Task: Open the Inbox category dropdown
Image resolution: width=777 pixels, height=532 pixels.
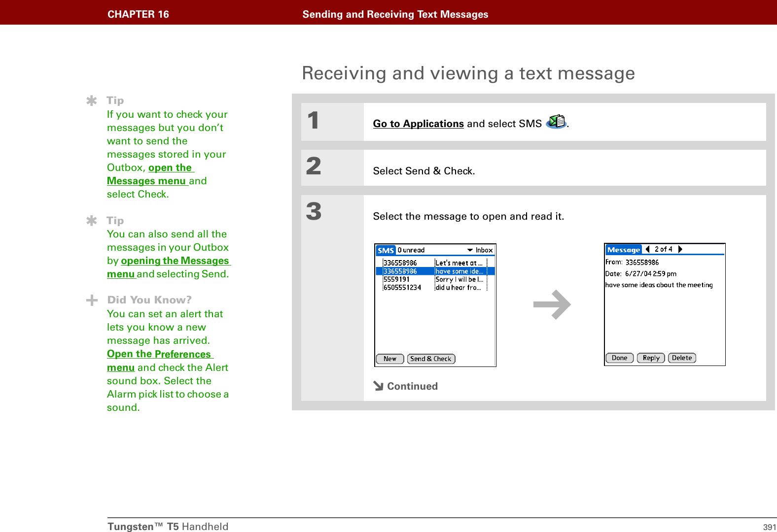Action: click(480, 250)
